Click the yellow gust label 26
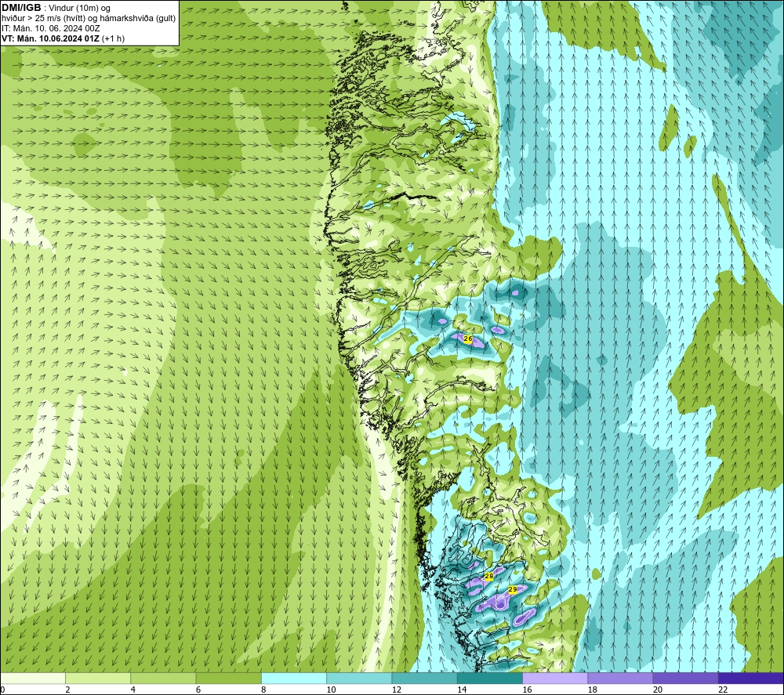Screen dimensions: 784x695 pyautogui.click(x=468, y=338)
